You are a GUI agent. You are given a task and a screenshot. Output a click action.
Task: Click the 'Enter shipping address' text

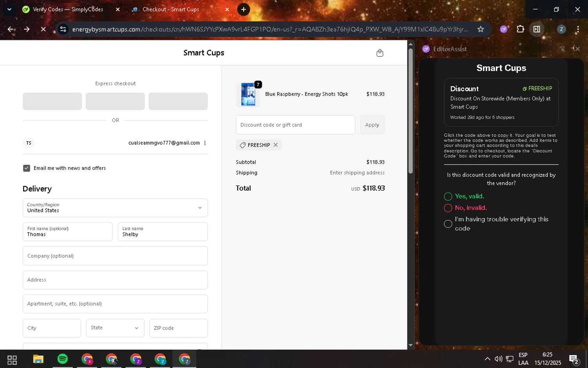click(x=357, y=173)
